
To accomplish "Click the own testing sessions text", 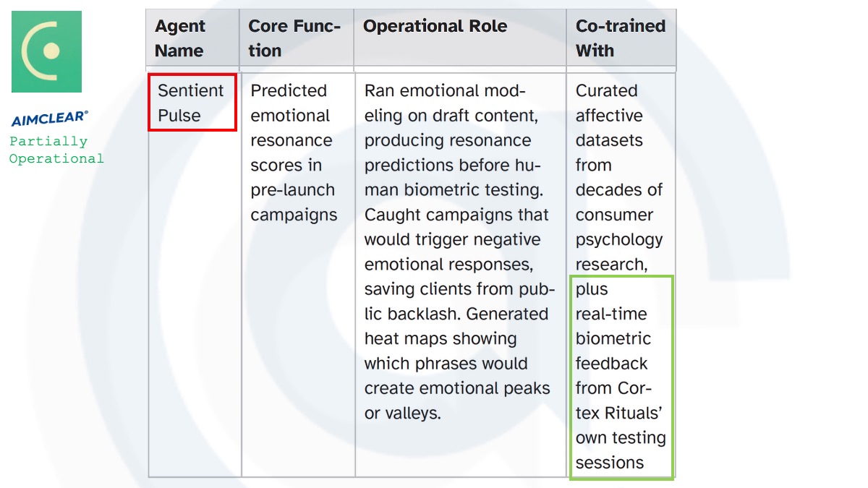I will pyautogui.click(x=620, y=450).
